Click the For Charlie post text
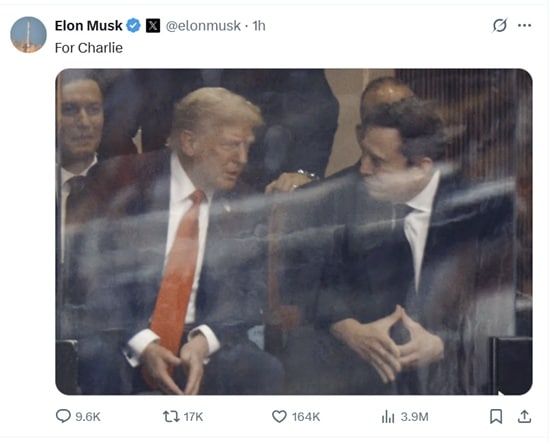Screen dimensions: 554x443 [x=89, y=48]
